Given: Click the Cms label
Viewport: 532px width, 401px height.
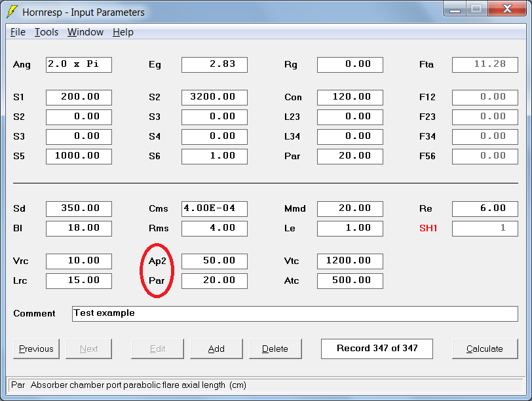Looking at the screenshot, I should pyautogui.click(x=159, y=208).
